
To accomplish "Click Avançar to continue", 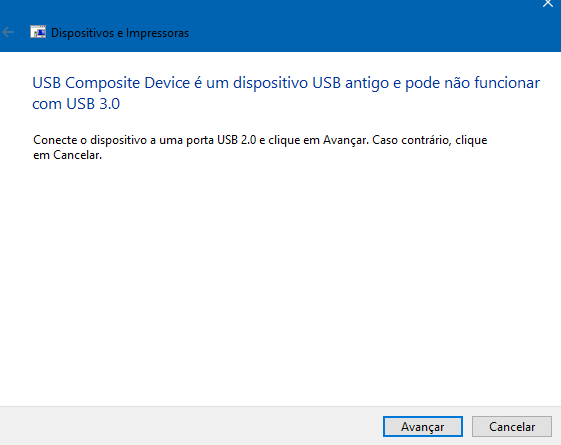I will 423,426.
